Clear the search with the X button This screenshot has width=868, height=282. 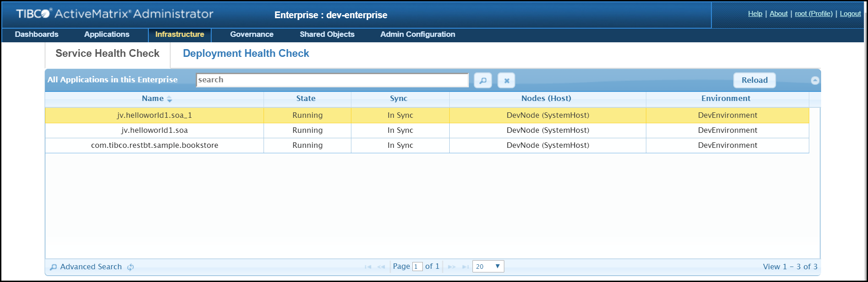(506, 81)
